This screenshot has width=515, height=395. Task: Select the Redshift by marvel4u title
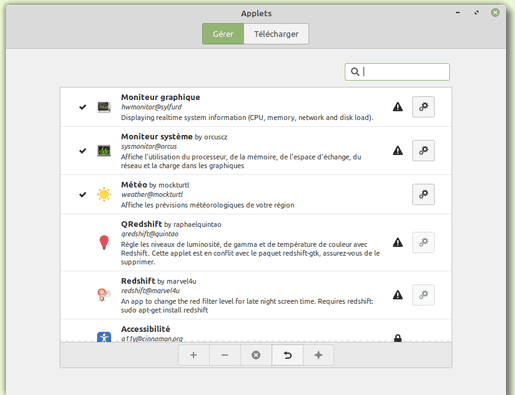[x=159, y=281]
